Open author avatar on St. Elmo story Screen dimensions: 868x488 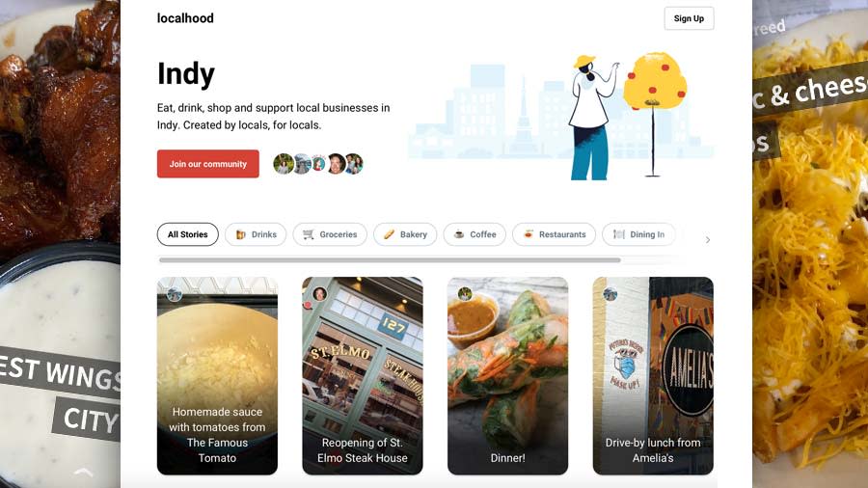(x=319, y=294)
